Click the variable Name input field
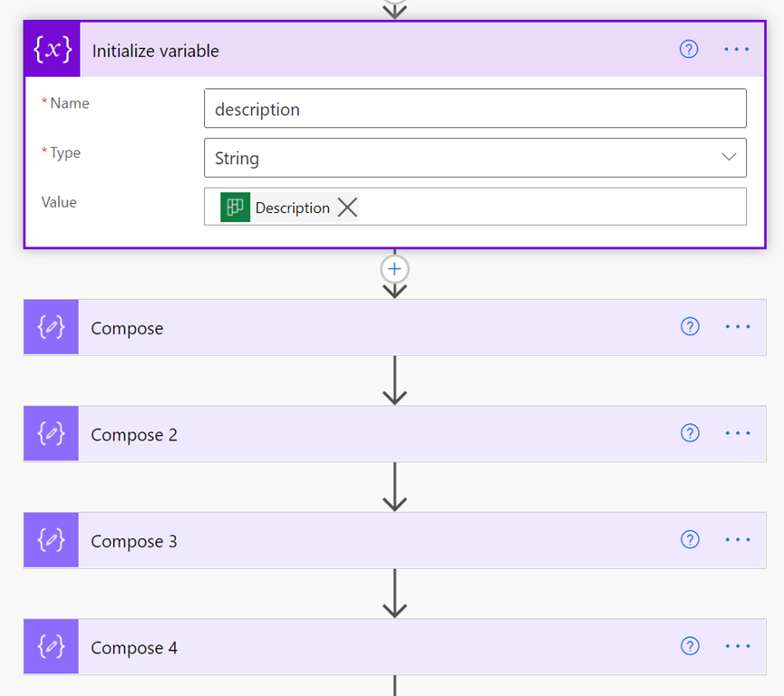The width and height of the screenshot is (784, 696). click(x=475, y=109)
